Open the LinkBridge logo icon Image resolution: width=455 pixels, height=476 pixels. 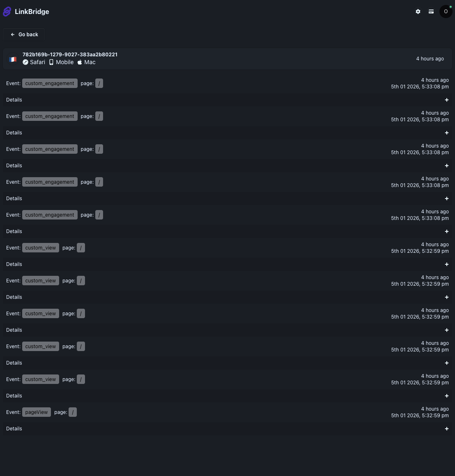point(7,12)
